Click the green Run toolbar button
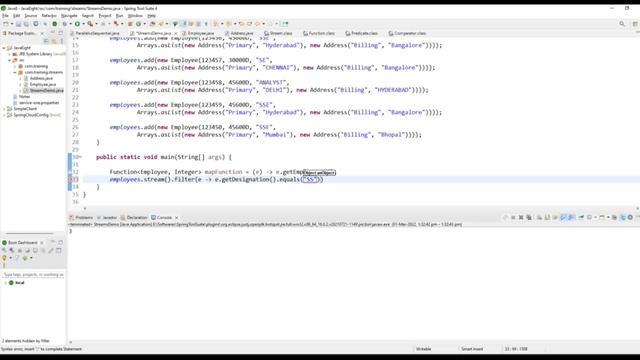 tap(77, 24)
